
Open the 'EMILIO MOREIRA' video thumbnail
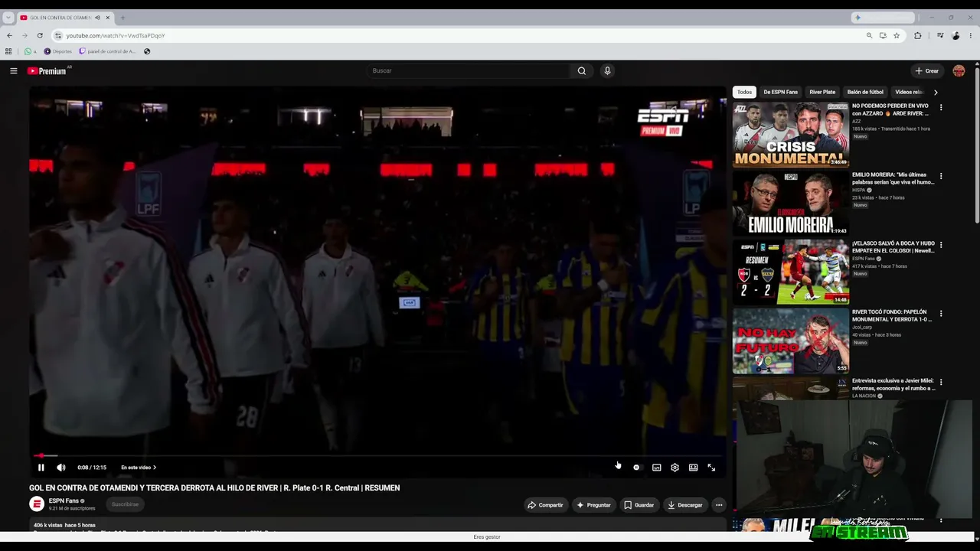click(791, 204)
